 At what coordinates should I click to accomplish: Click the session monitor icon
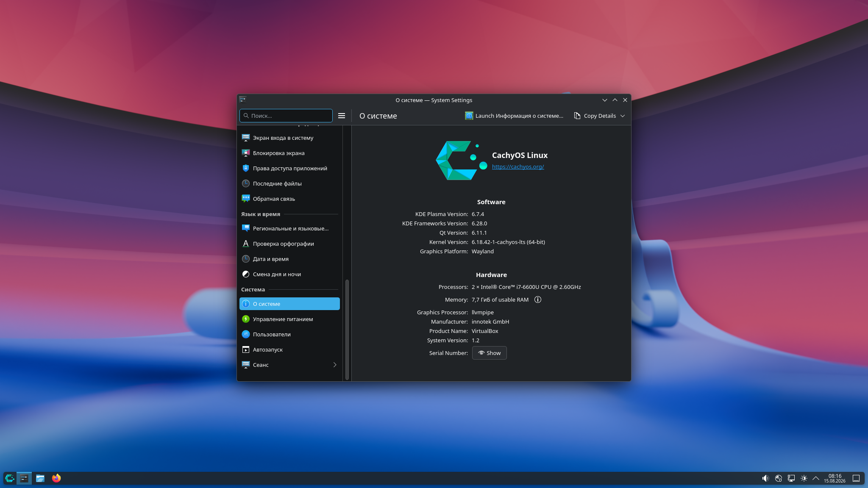[x=246, y=365]
